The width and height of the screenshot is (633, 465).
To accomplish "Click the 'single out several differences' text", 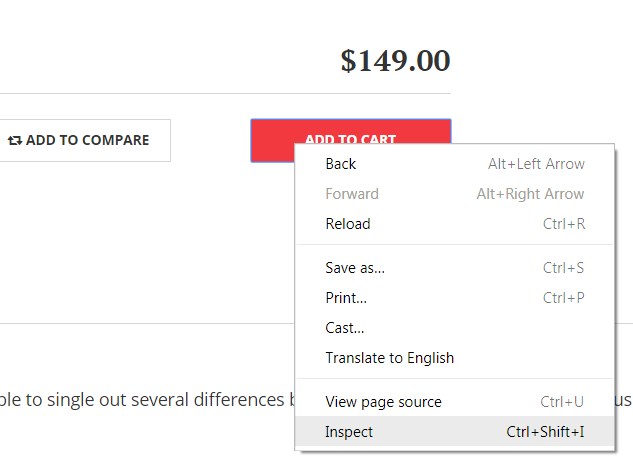I will tap(166, 400).
